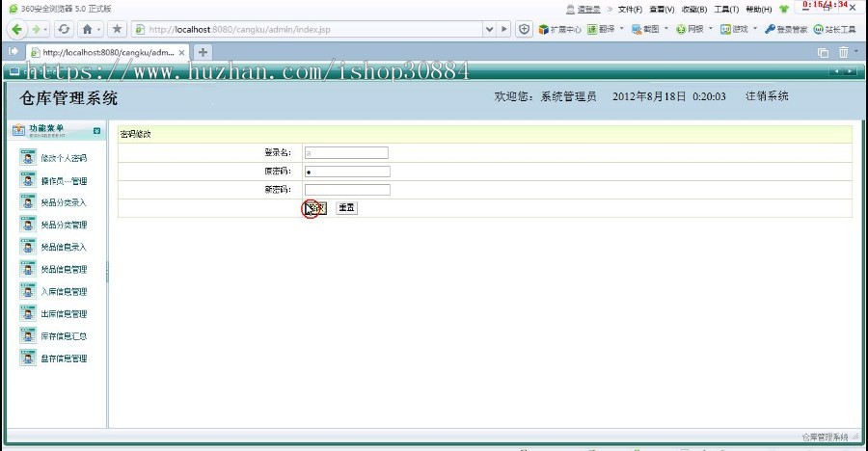This screenshot has width=868, height=451.
Task: Click the 网银 online banking button
Action: tap(690, 29)
